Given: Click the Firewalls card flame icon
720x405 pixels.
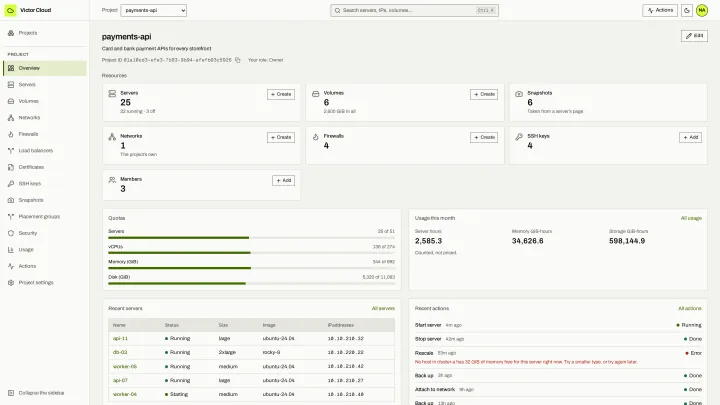Looking at the screenshot, I should [x=315, y=137].
